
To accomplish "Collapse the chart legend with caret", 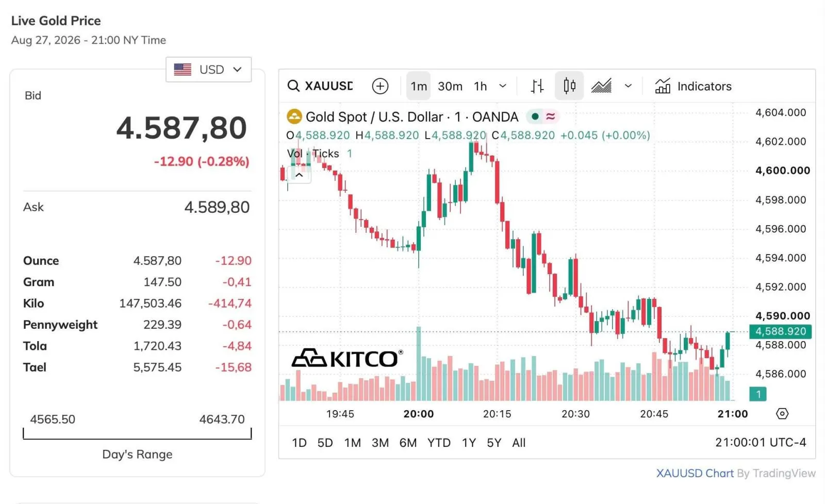I will [299, 175].
